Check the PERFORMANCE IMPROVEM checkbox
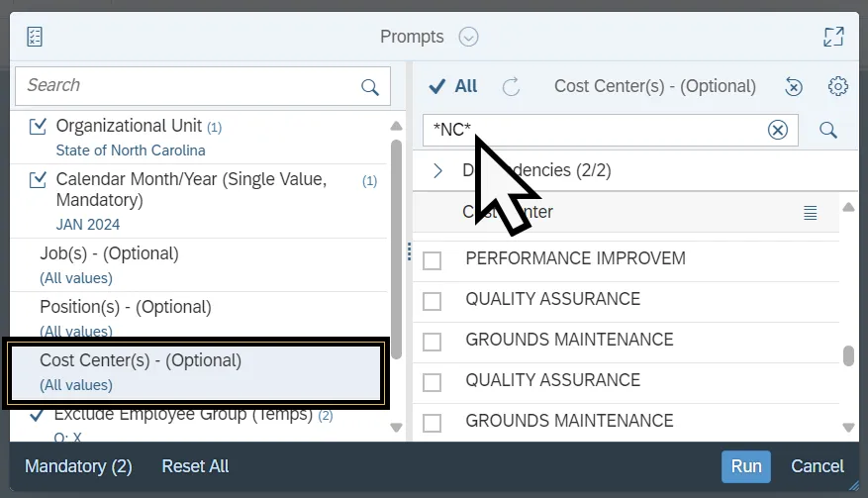Screen dimensions: 868x498 pyautogui.click(x=433, y=260)
